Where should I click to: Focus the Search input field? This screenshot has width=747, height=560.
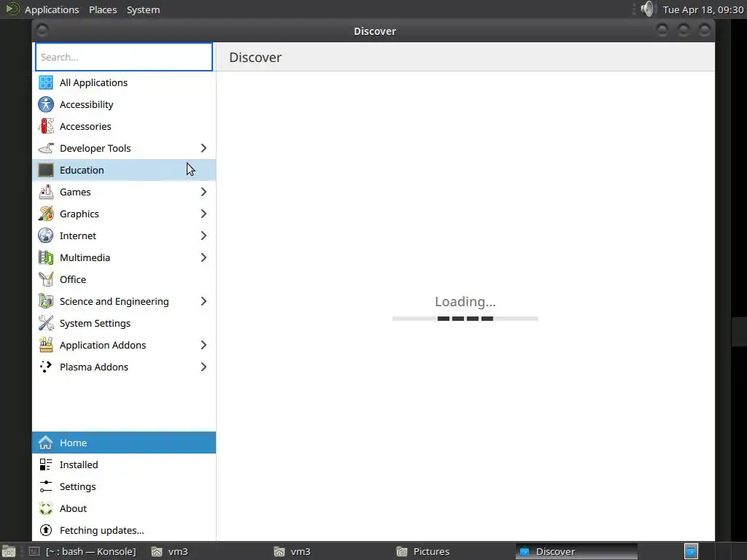124,57
